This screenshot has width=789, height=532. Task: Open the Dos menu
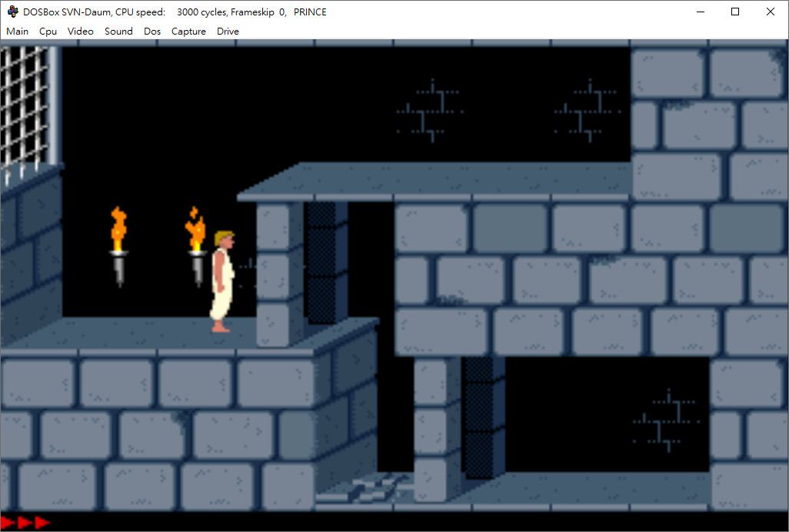click(x=152, y=32)
